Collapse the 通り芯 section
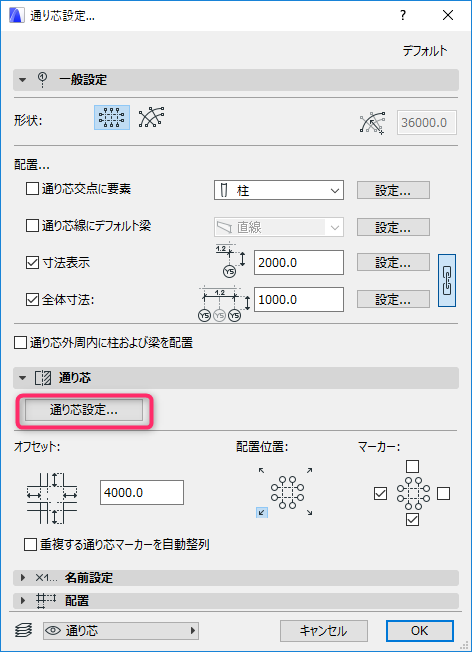Screen dimensions: 472x652 22,378
